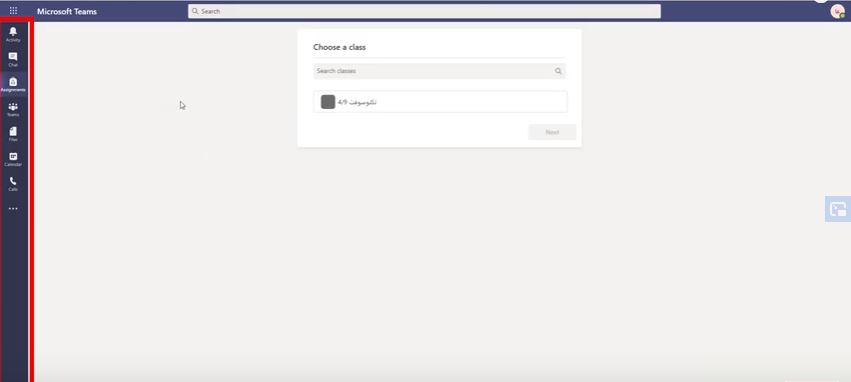Screen dimensions: 851x382
Task: Open the Calendar section
Action: click(x=13, y=159)
